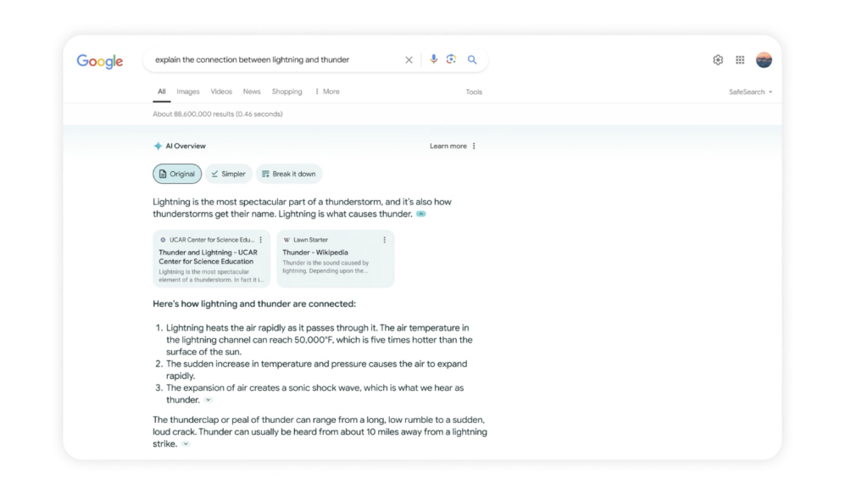Expand sources after the sonic shock wave item
The image size is (868, 501).
(x=209, y=399)
